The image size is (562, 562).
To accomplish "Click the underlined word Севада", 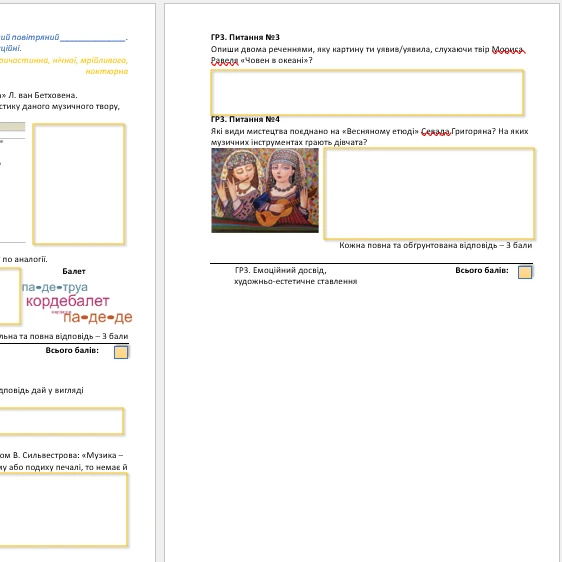I will 435,132.
